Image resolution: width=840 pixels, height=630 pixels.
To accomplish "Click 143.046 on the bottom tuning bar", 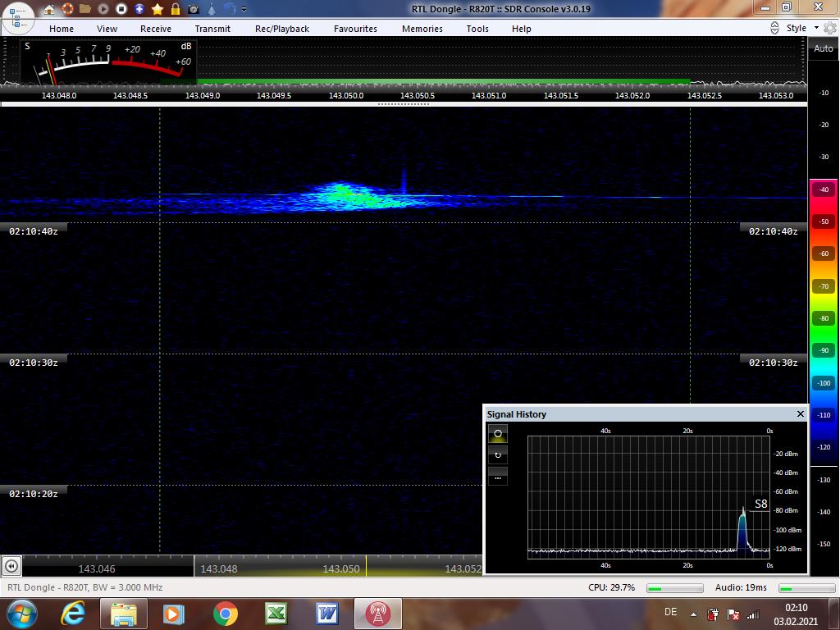I will coord(97,569).
